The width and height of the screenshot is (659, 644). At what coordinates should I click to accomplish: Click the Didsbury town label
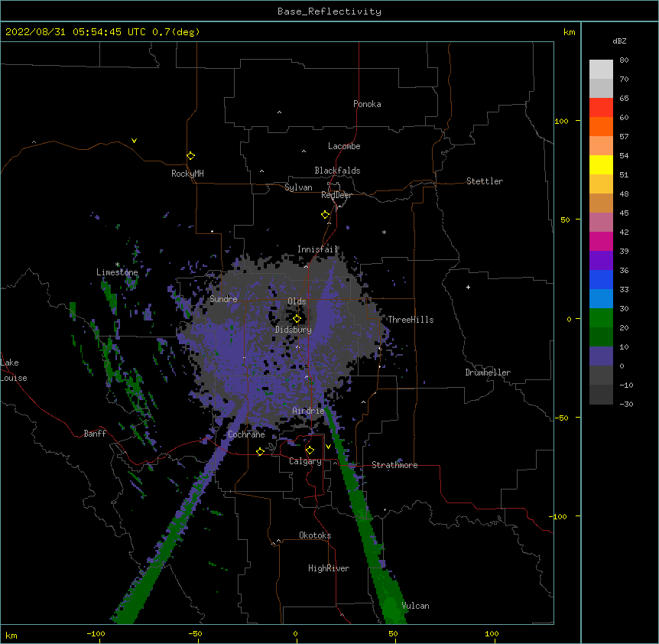click(294, 330)
